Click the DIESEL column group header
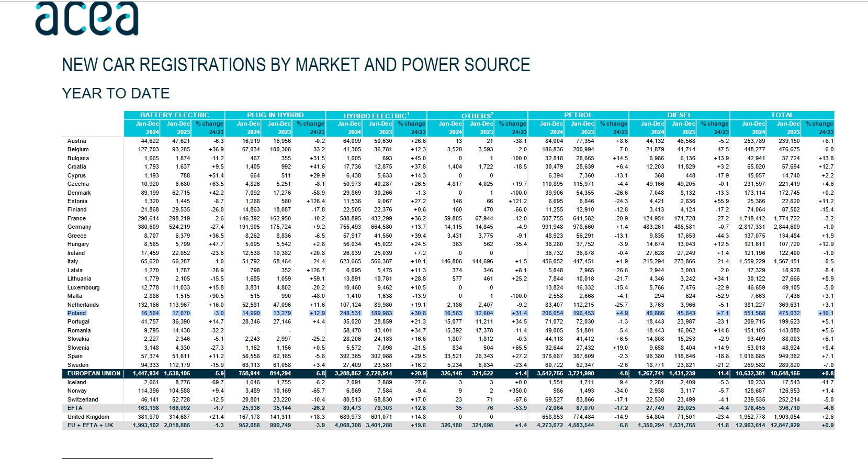Screen dimensions: 868x468 (679, 115)
